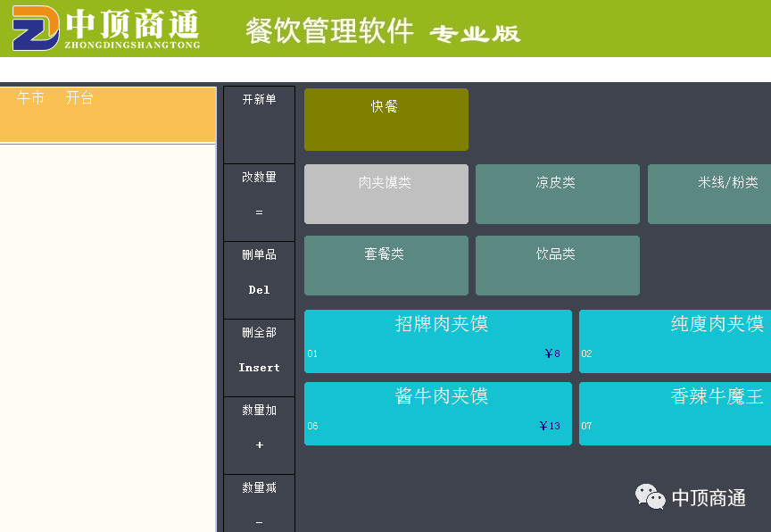Switch to the 凉皮类 category
Screen dimensions: 771x532
pos(557,194)
